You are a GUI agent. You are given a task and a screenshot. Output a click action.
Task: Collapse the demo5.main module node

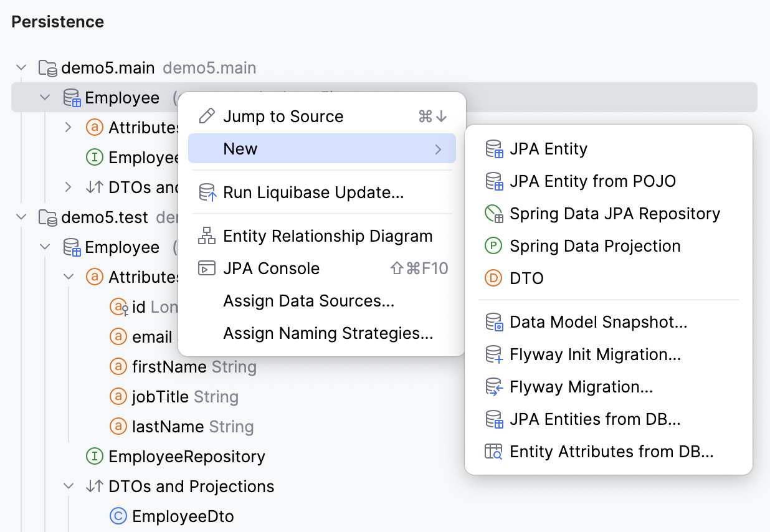(22, 68)
